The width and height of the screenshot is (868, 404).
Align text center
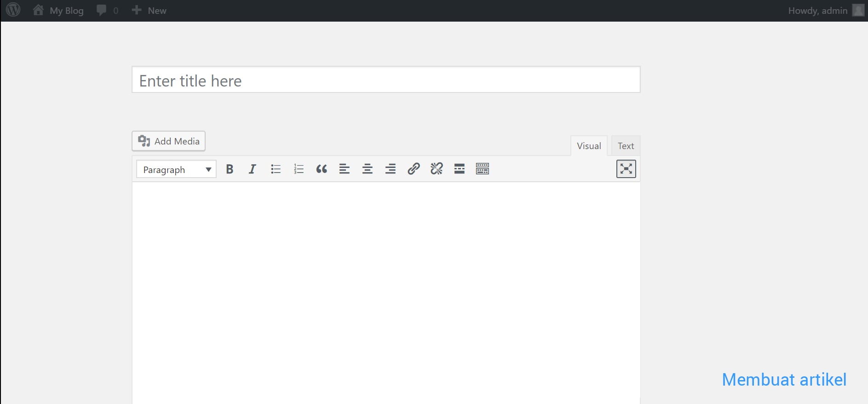click(368, 169)
